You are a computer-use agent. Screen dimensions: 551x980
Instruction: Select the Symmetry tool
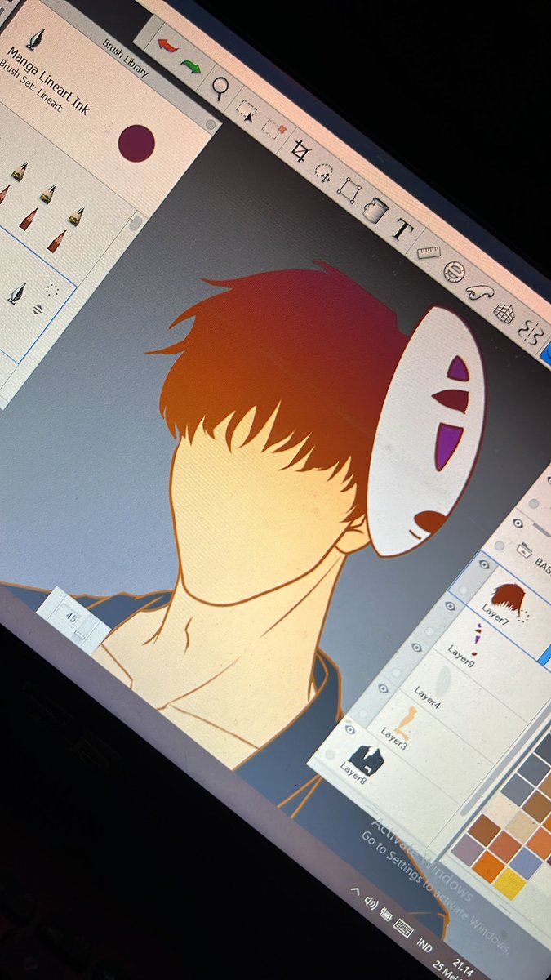click(x=531, y=332)
